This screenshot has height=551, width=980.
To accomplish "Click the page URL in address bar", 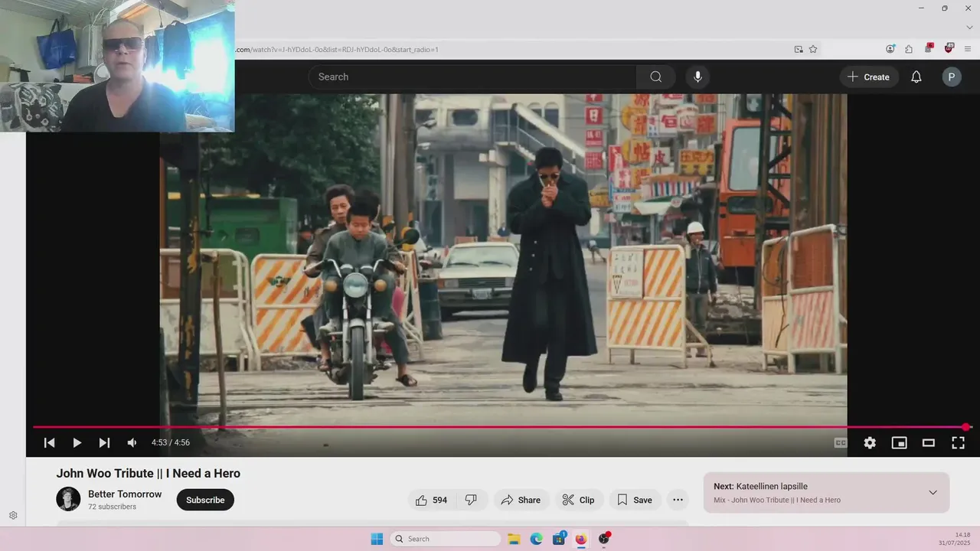I will pos(336,50).
